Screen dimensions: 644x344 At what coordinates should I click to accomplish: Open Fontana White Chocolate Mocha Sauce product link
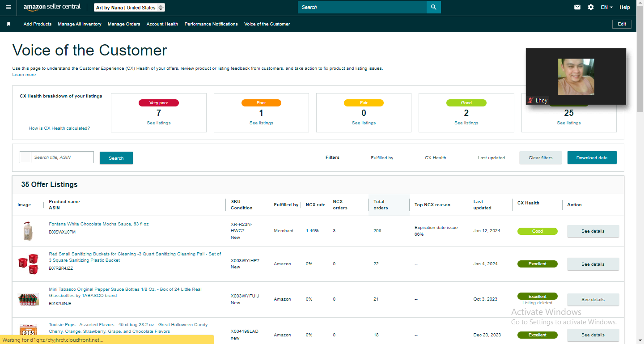[99, 224]
